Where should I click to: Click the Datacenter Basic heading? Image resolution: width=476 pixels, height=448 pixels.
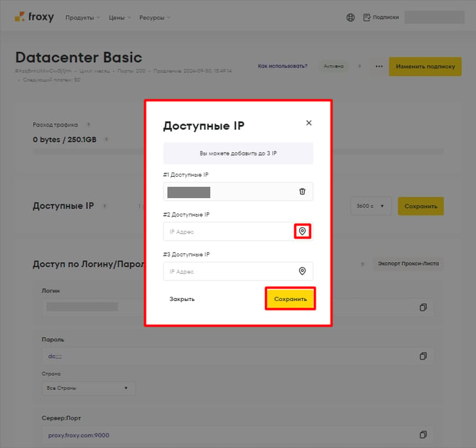click(79, 58)
